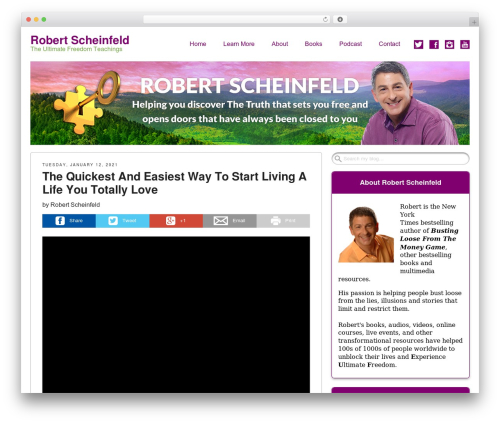Click the black video player area
This screenshot has width=500, height=423.
coord(176,315)
